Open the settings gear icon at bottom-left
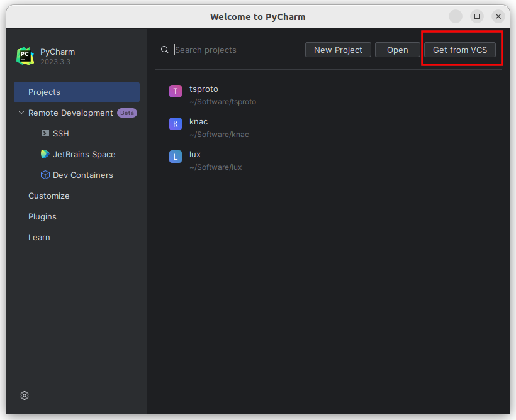Image resolution: width=516 pixels, height=420 pixels. coord(25,395)
